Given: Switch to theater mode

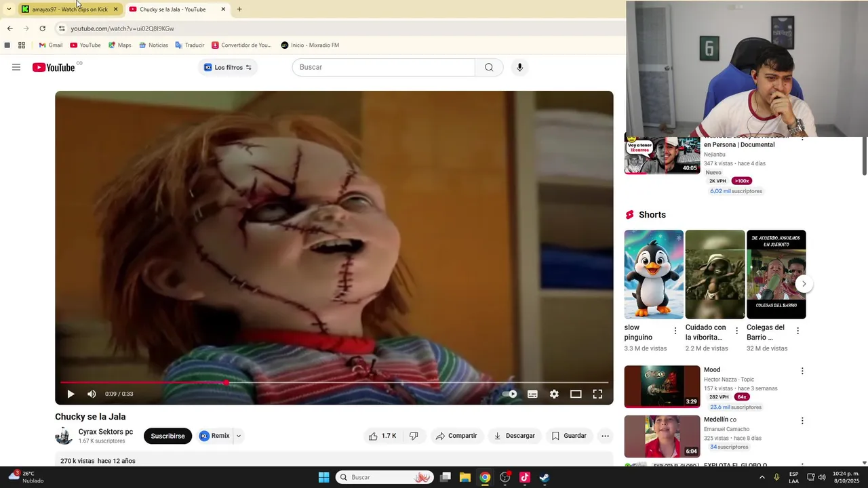Looking at the screenshot, I should tap(576, 394).
